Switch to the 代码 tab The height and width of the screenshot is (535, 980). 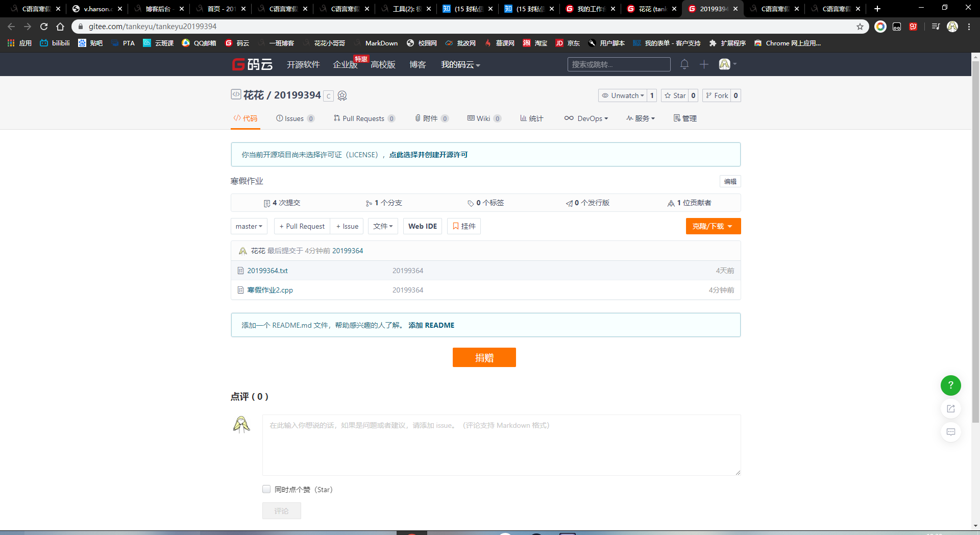click(x=246, y=118)
